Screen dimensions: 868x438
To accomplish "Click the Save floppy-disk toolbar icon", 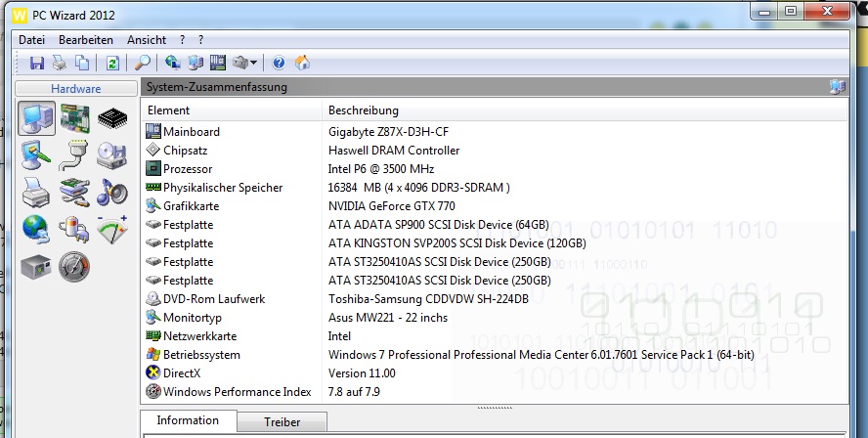I will coord(36,64).
